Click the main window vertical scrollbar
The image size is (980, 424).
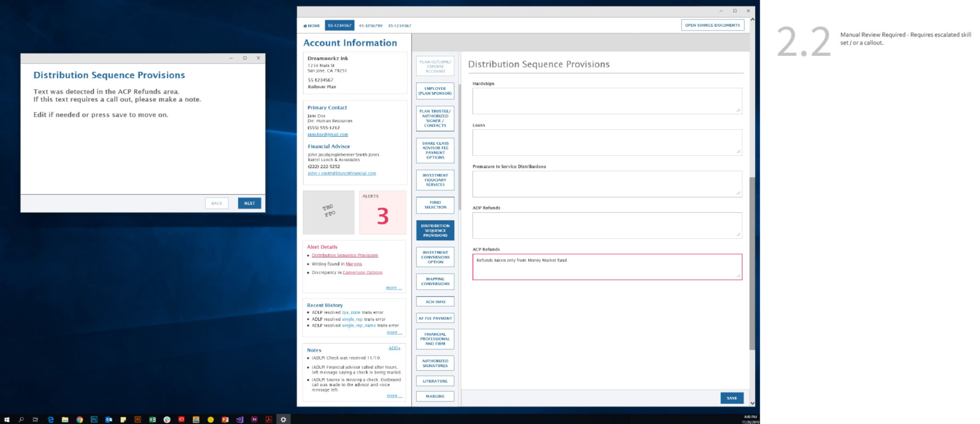pos(751,263)
